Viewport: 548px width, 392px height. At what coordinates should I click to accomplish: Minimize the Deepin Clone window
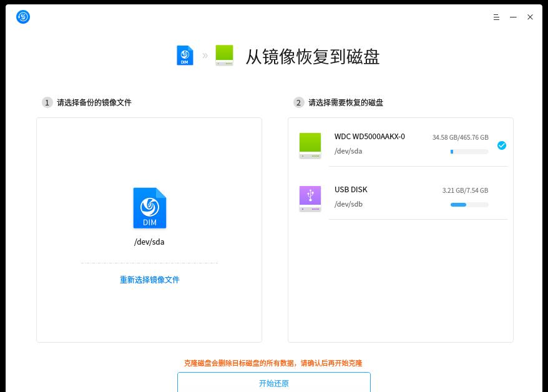pos(513,17)
